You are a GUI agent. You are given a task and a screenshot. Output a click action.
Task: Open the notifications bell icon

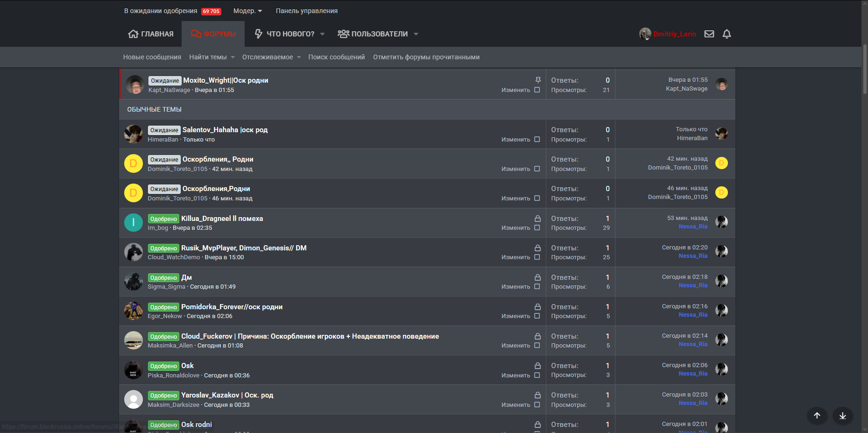coord(727,34)
